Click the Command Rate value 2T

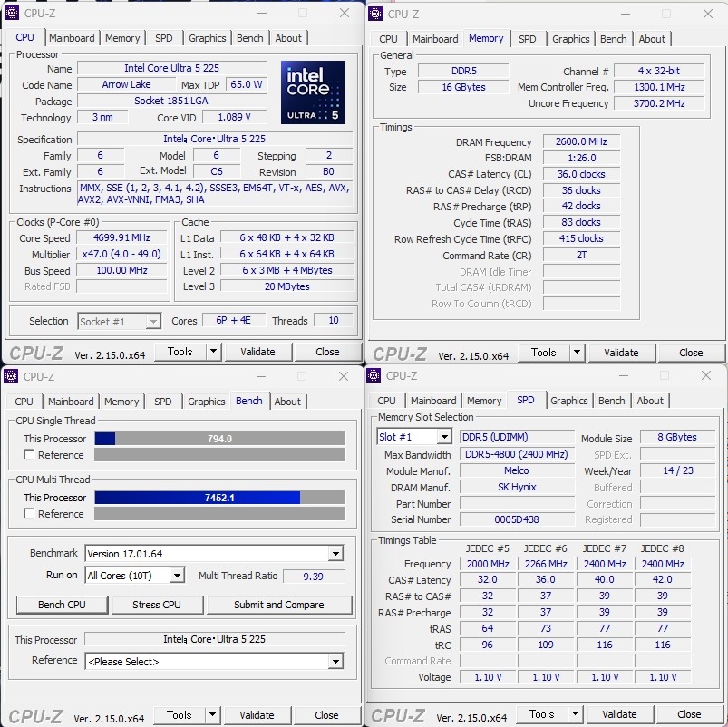[x=581, y=255]
